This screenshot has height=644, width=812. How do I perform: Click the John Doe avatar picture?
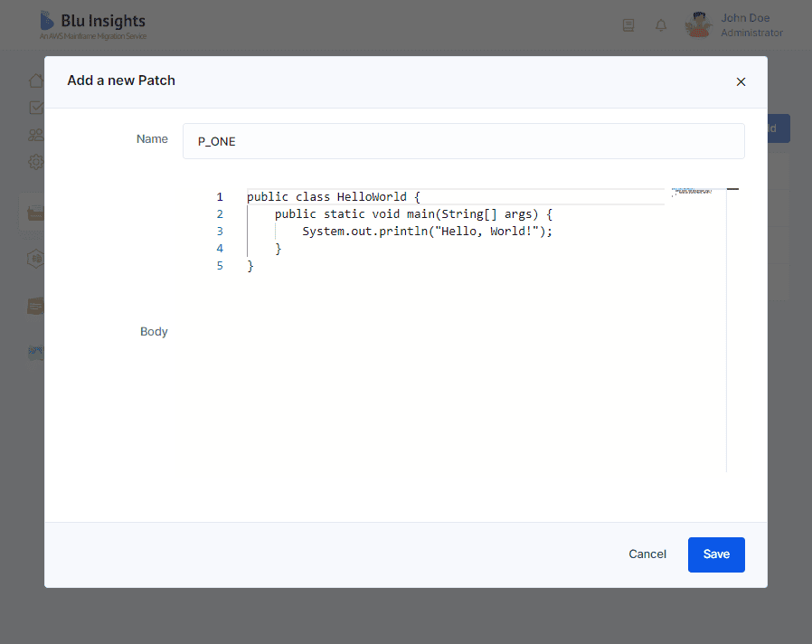coord(699,25)
